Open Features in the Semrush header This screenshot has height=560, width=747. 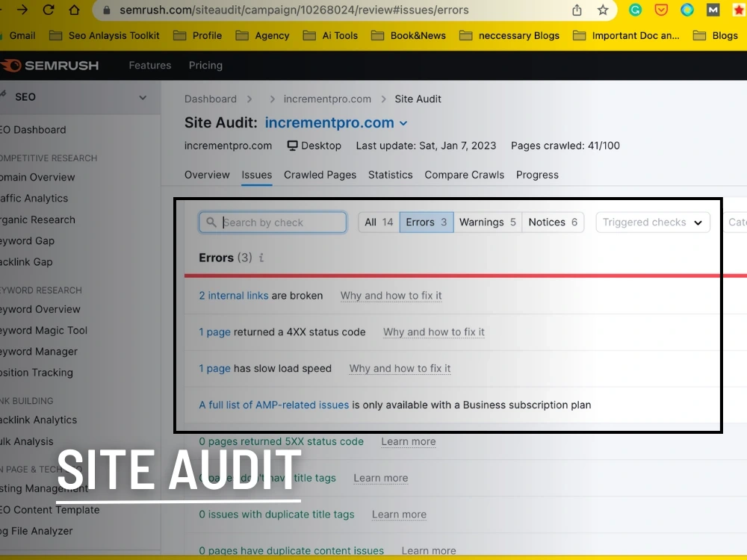(149, 65)
